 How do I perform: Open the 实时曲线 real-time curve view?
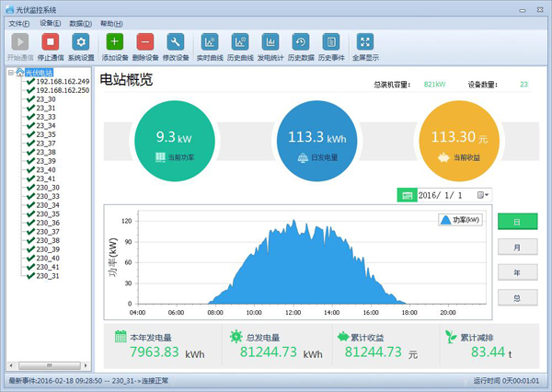point(210,42)
